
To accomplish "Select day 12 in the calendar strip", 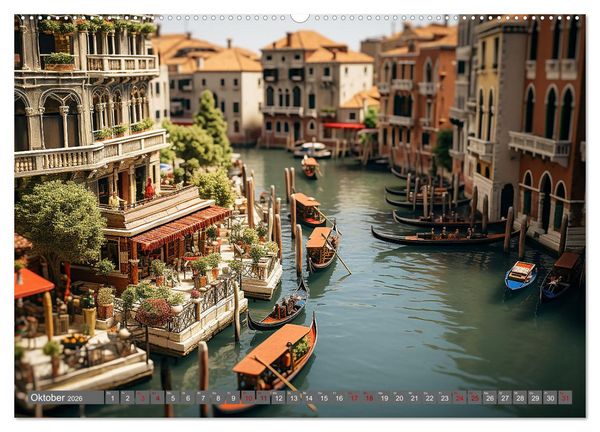I will pyautogui.click(x=279, y=398).
